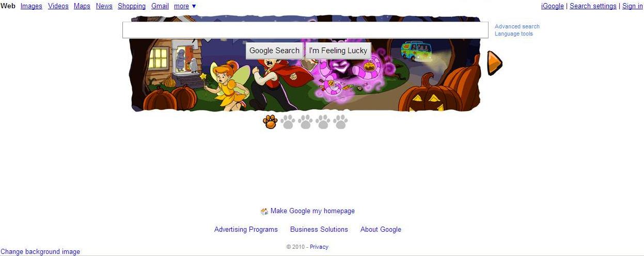Open Make Google my homepage link
The width and height of the screenshot is (644, 256).
(x=312, y=211)
